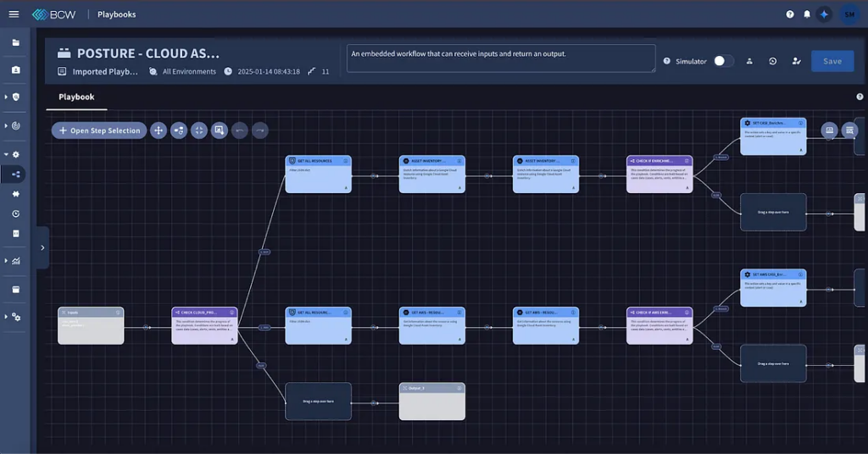Click the notifications bell icon
Screen dimensions: 868x454
(x=806, y=14)
